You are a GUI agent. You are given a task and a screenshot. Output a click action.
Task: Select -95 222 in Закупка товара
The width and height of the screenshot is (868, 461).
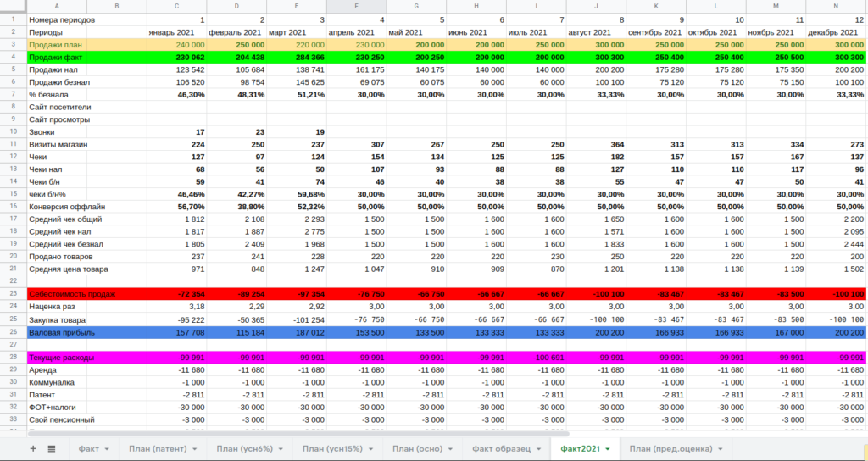pyautogui.click(x=177, y=319)
